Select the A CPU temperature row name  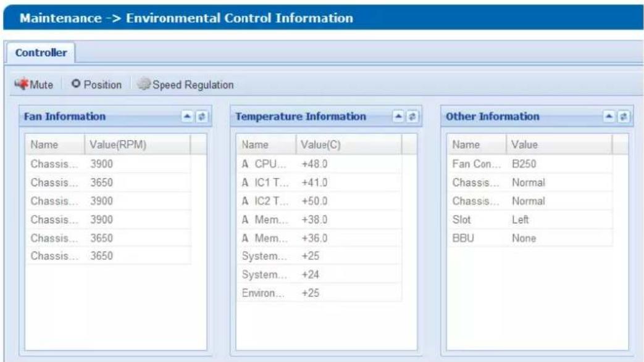coord(264,164)
